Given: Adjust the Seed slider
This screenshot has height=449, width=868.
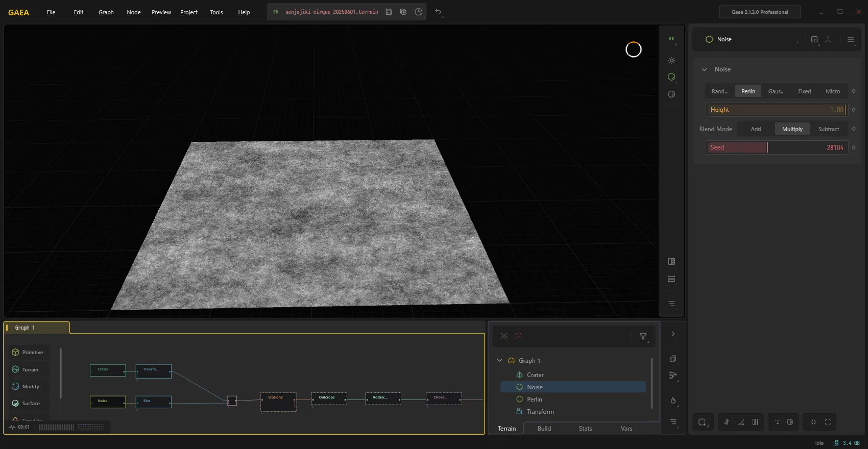Looking at the screenshot, I should click(777, 147).
